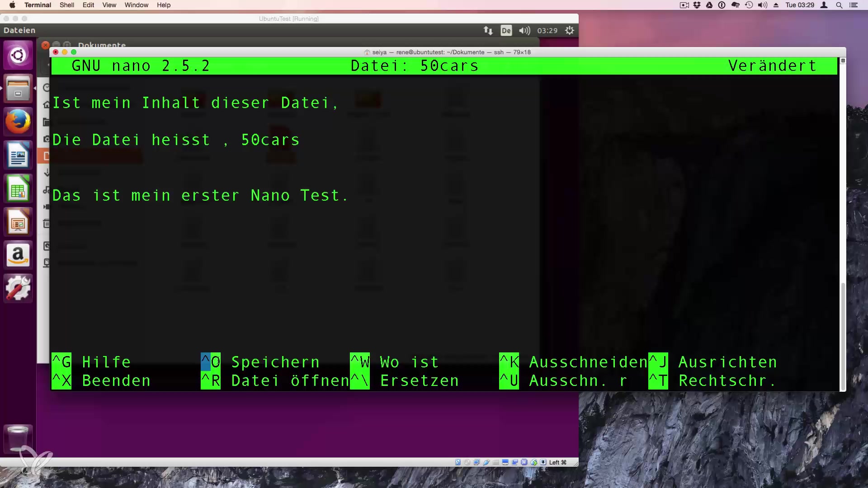Click the Firefox icon in Ubuntu launcher
Image resolution: width=868 pixels, height=488 pixels.
(x=18, y=122)
